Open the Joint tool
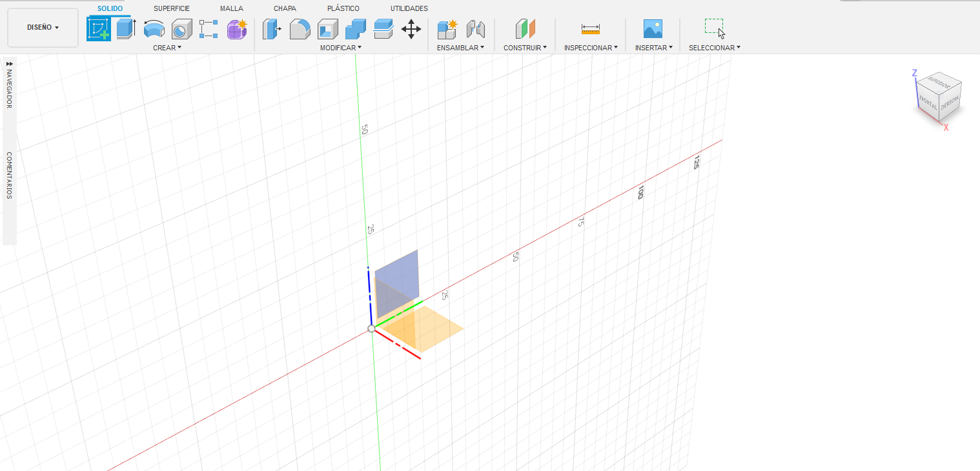The height and width of the screenshot is (471, 980). click(x=475, y=29)
